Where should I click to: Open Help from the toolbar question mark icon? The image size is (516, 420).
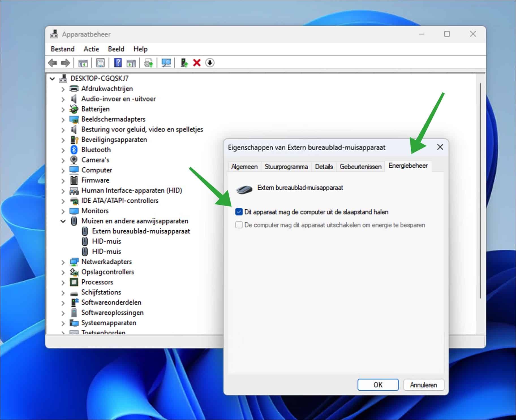[x=118, y=63]
